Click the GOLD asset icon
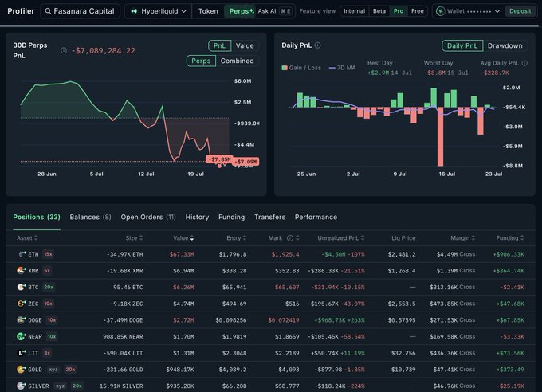Screen dimensions: 542x392 pyautogui.click(x=21, y=370)
